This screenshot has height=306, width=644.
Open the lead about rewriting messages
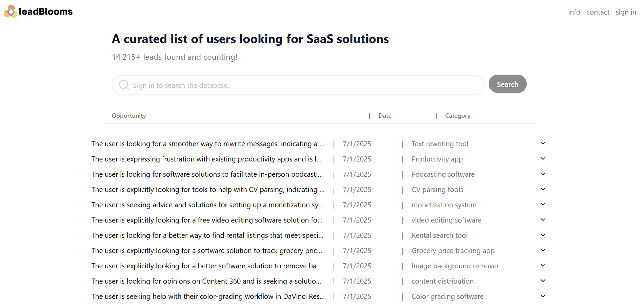click(x=207, y=144)
